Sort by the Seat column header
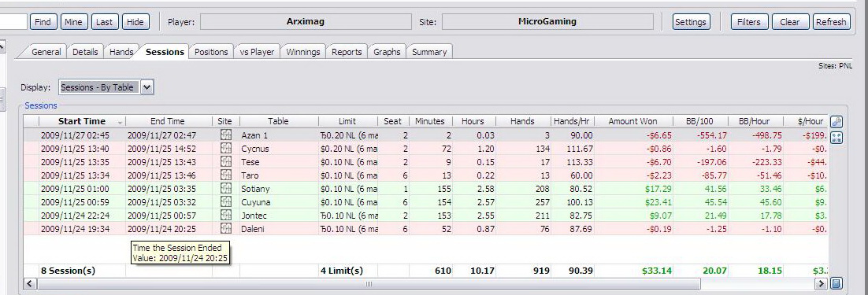868x295 pixels. (x=392, y=121)
